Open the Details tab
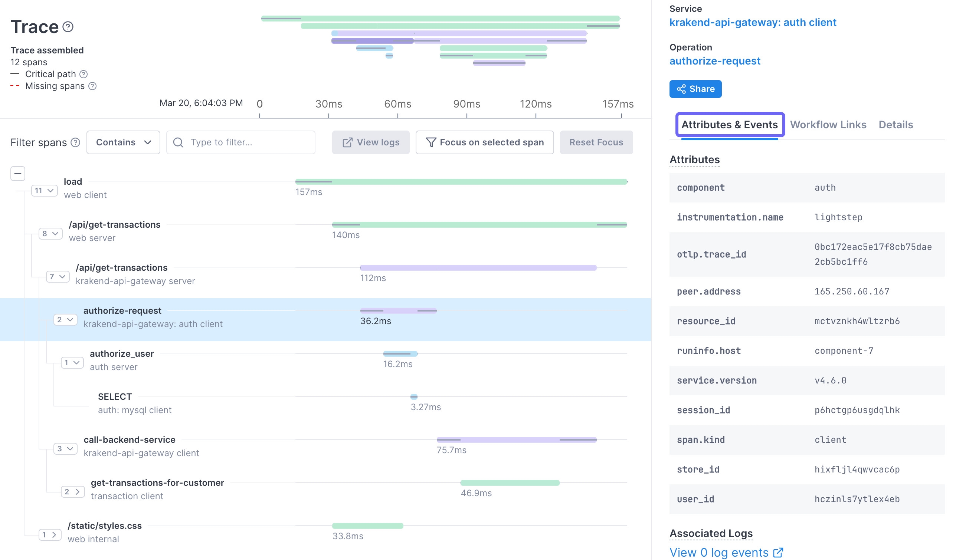The width and height of the screenshot is (956, 560). coord(896,124)
